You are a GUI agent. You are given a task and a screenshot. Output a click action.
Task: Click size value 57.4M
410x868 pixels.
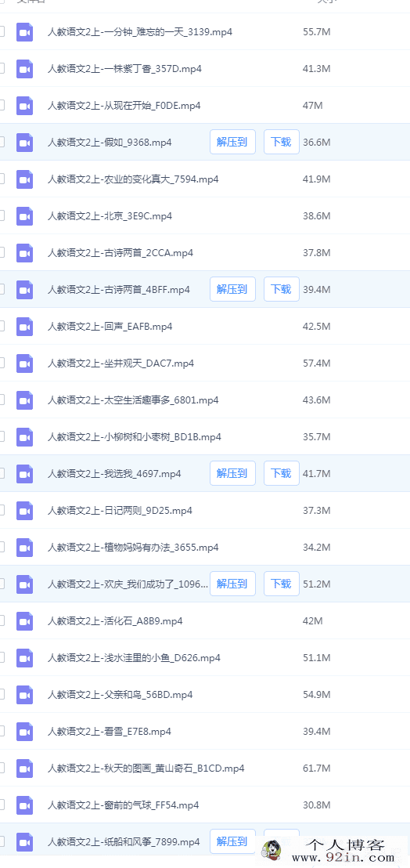pyautogui.click(x=317, y=363)
